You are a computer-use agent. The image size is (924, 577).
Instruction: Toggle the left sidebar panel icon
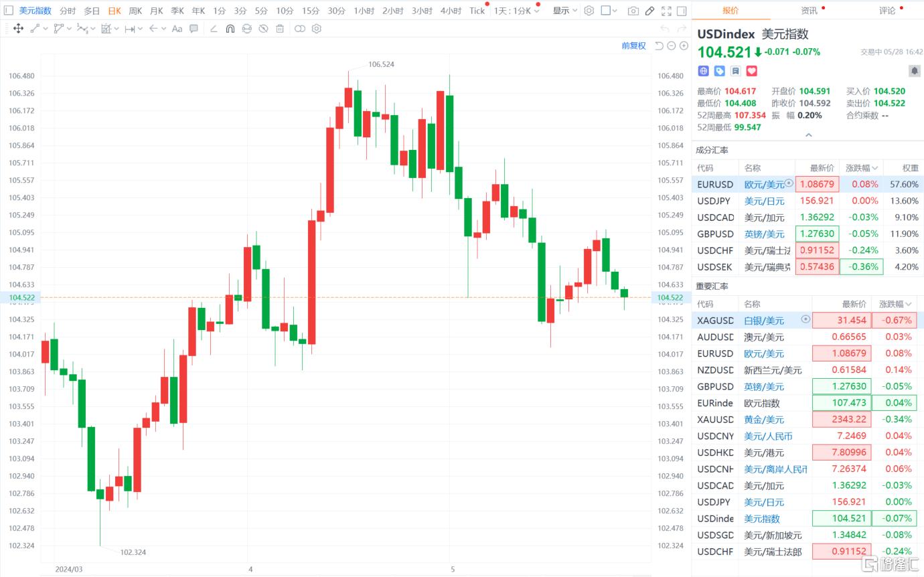coord(7,11)
